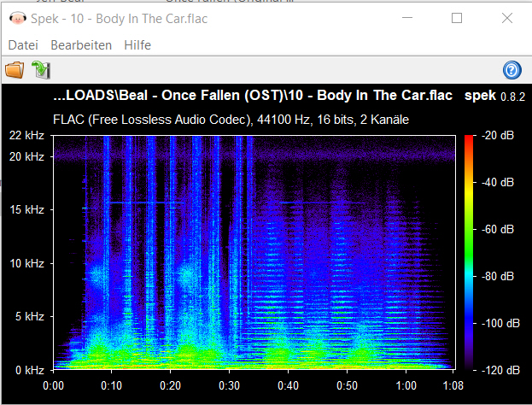The width and height of the screenshot is (532, 405).
Task: Click the 1:08 end time label
Action: (453, 385)
